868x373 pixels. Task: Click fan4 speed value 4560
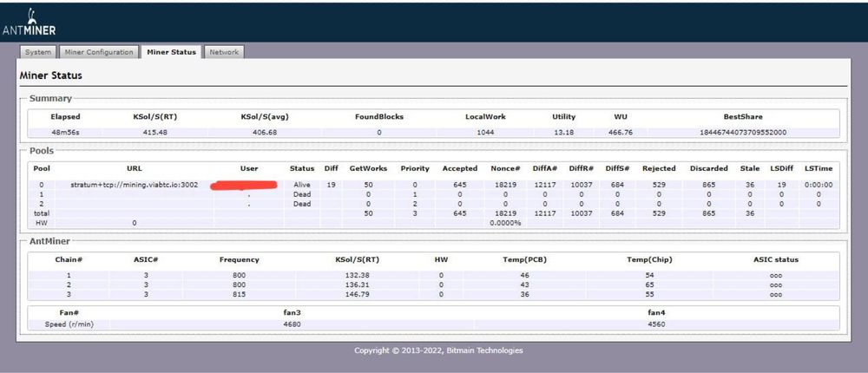[656, 324]
